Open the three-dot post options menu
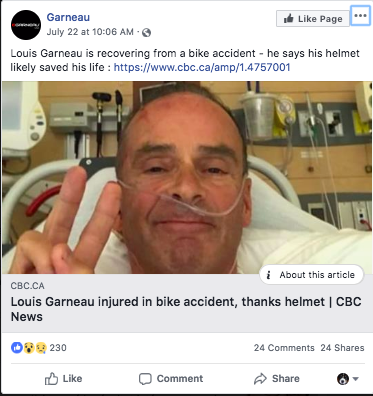The width and height of the screenshot is (373, 396). (360, 16)
